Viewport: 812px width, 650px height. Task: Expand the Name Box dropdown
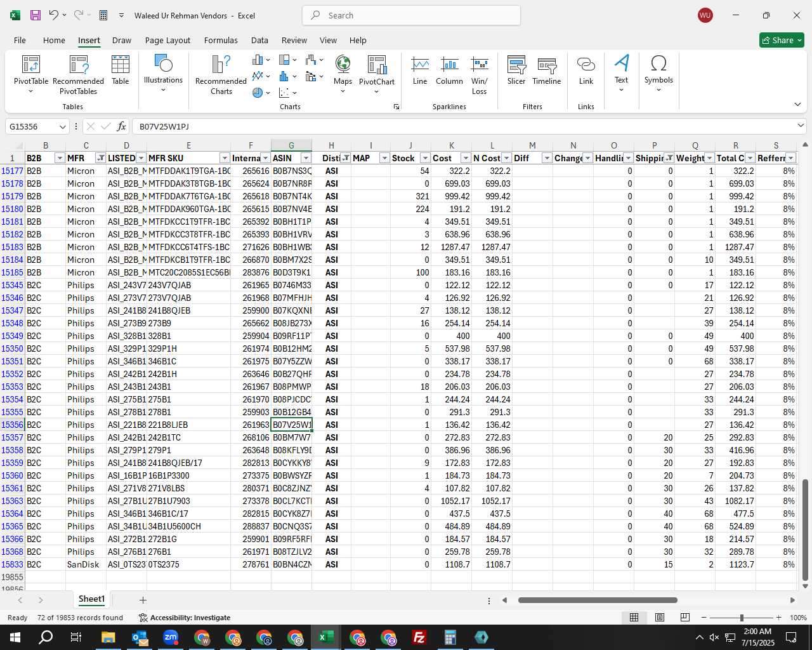pyautogui.click(x=62, y=127)
